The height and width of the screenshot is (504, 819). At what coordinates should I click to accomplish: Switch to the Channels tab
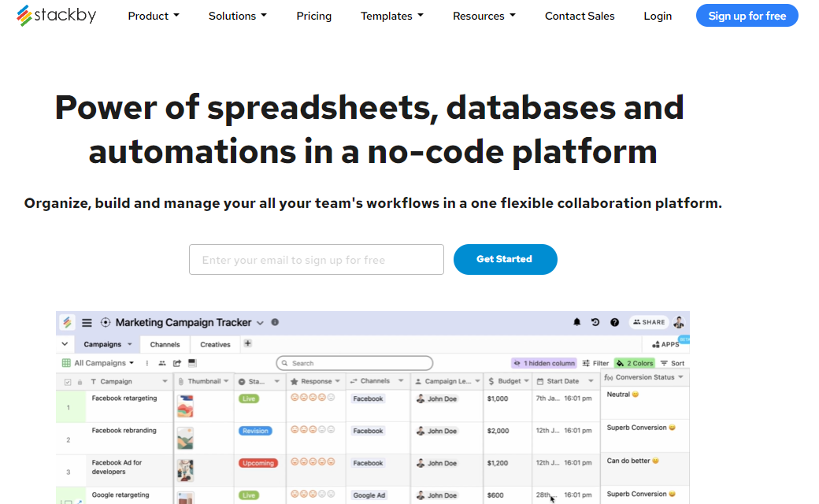[x=165, y=344]
